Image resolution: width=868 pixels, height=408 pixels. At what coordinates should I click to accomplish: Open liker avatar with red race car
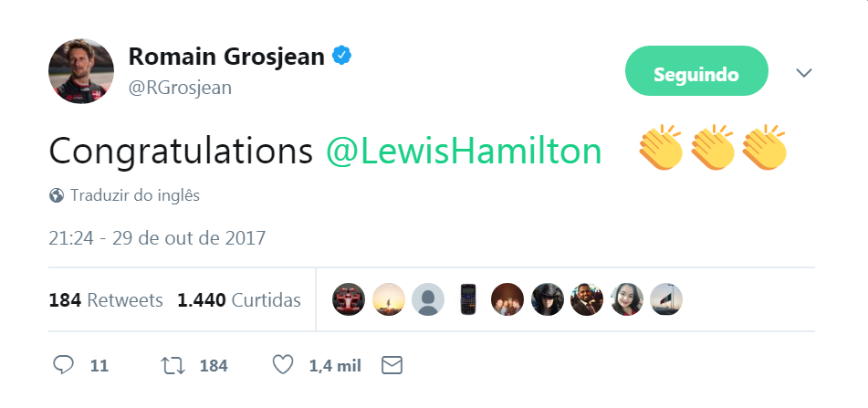pos(349,298)
